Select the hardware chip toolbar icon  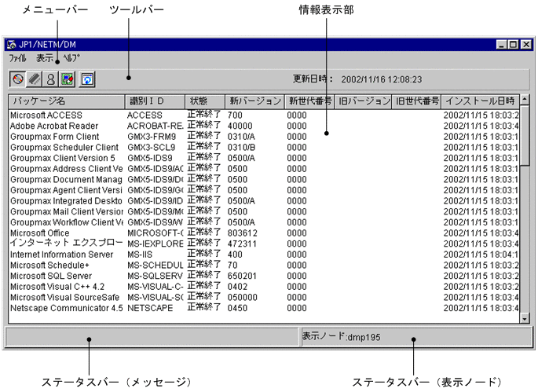point(34,79)
